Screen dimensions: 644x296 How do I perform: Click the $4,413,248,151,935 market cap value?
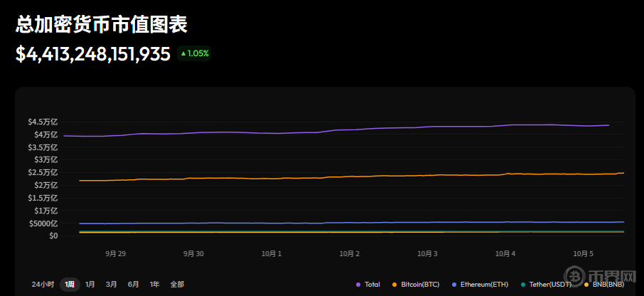click(x=93, y=54)
